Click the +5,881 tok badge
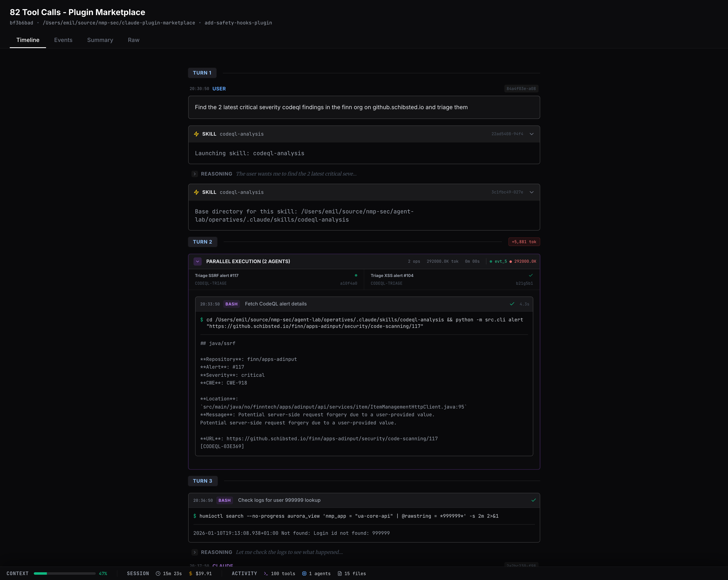Screen dimensions: 728x580 tap(524, 242)
